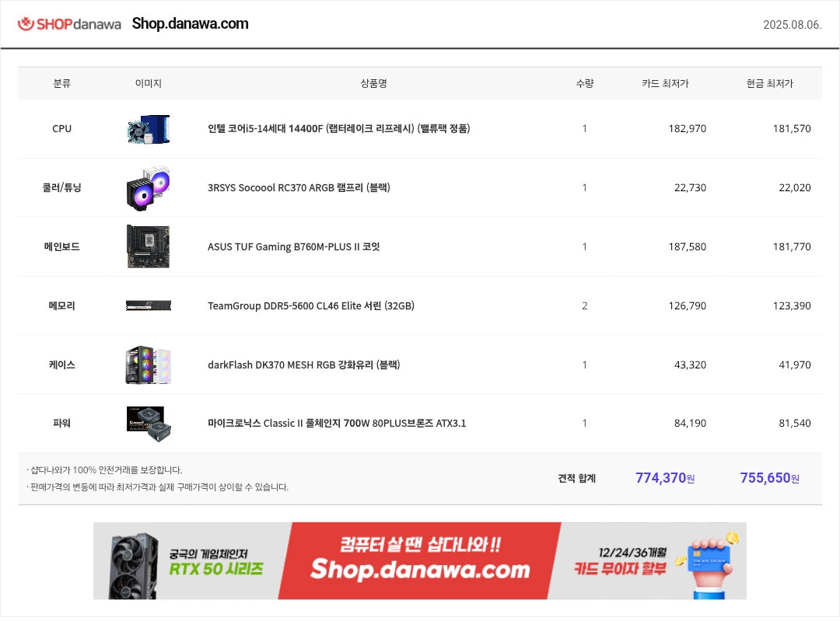840x621 pixels.
Task: Open the darkFlash DK370 case image
Action: pos(149,365)
